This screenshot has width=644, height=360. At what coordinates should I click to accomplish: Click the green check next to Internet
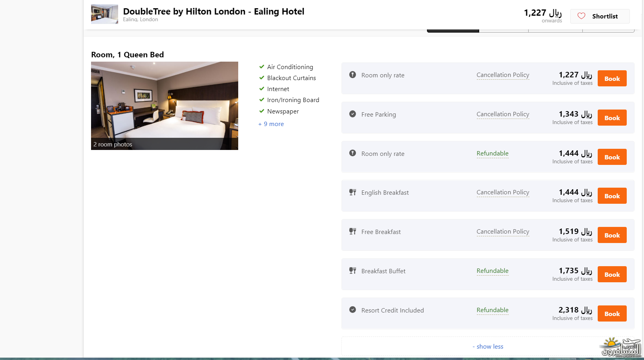pos(262,89)
